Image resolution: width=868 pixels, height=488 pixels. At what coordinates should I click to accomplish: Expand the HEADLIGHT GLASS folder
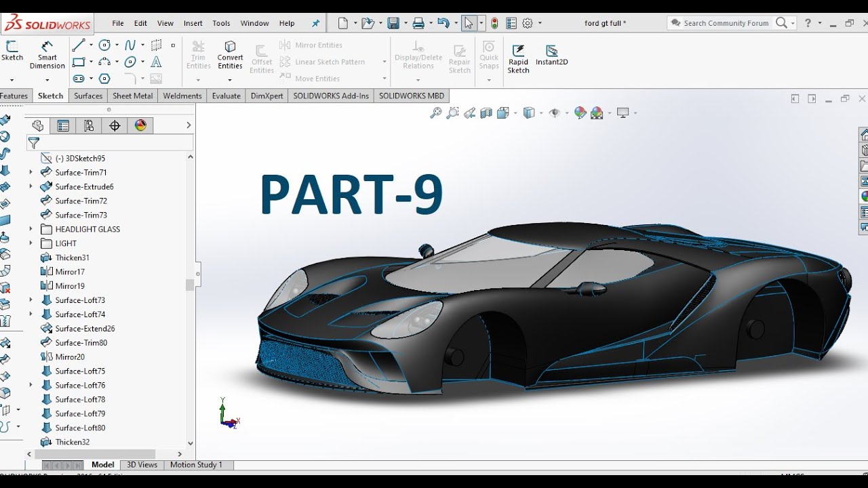coord(31,229)
